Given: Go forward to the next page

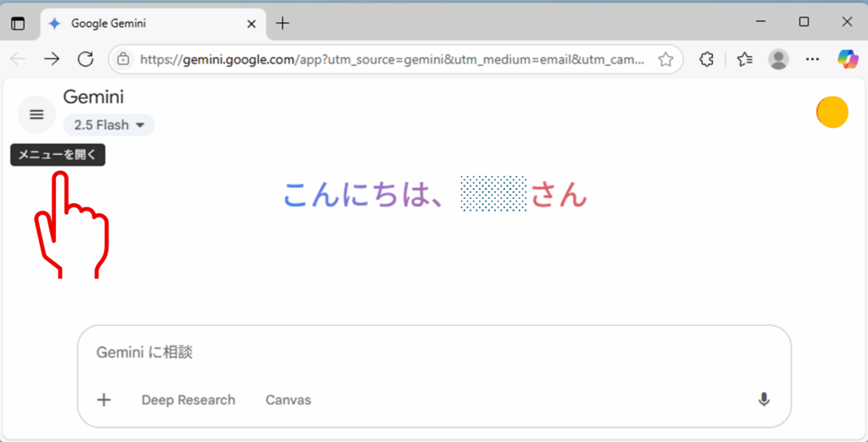Looking at the screenshot, I should pos(52,59).
